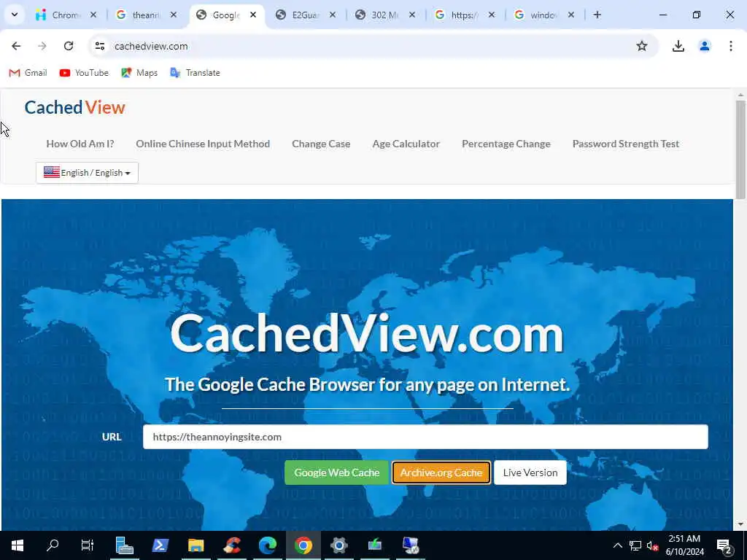This screenshot has width=747, height=560.
Task: Open Translate bookmark
Action: coord(195,73)
